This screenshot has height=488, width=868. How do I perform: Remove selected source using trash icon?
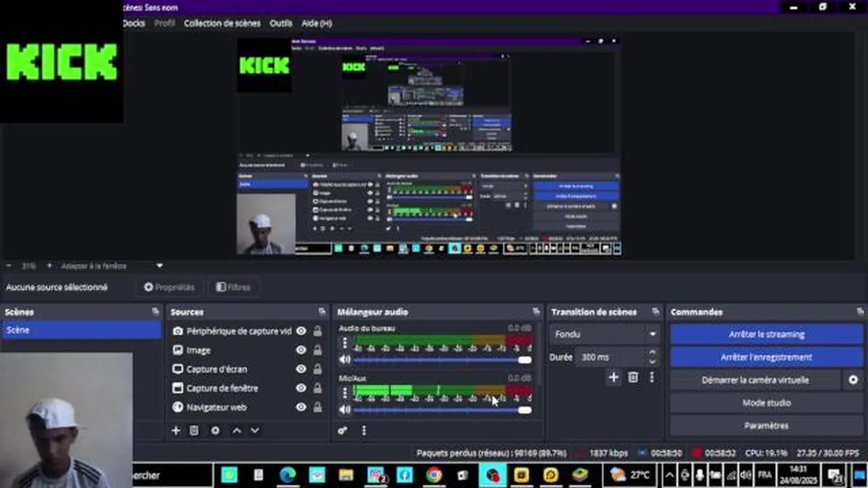194,430
